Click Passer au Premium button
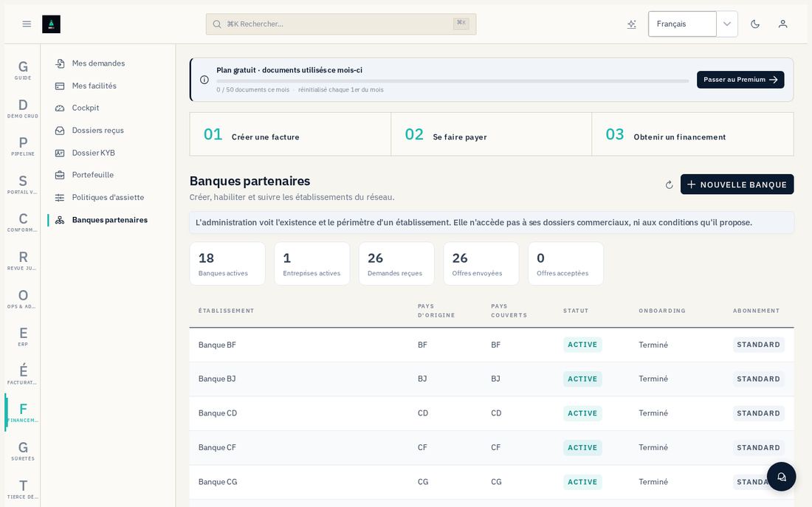812x507 pixels. (x=740, y=80)
